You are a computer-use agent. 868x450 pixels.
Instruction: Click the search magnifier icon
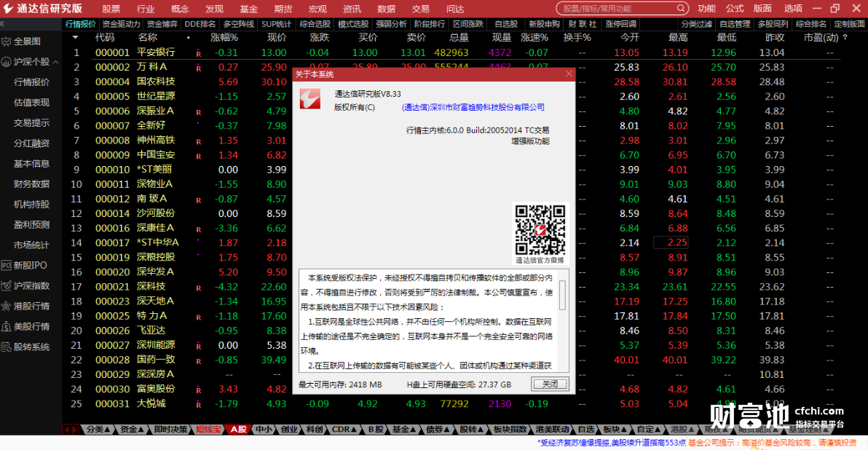[680, 8]
